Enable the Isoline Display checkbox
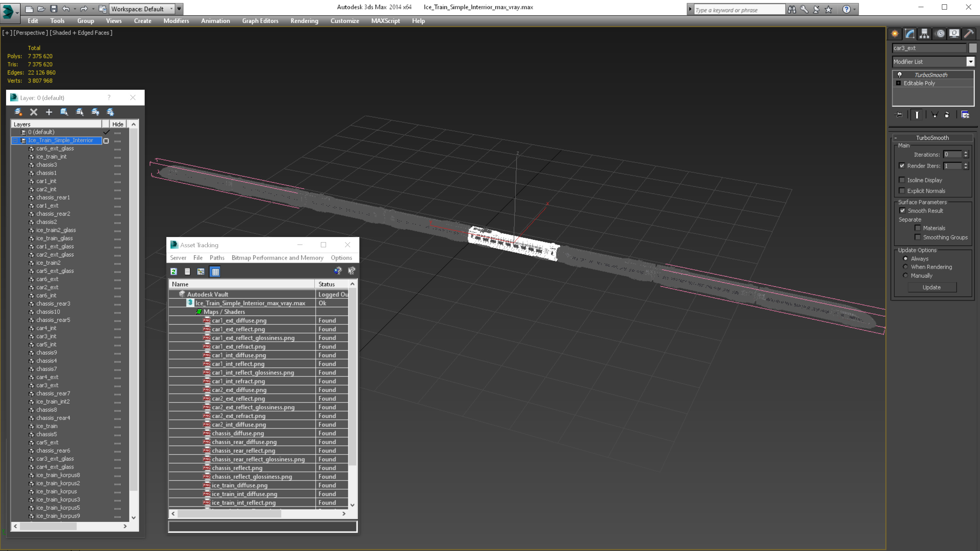 [x=902, y=180]
